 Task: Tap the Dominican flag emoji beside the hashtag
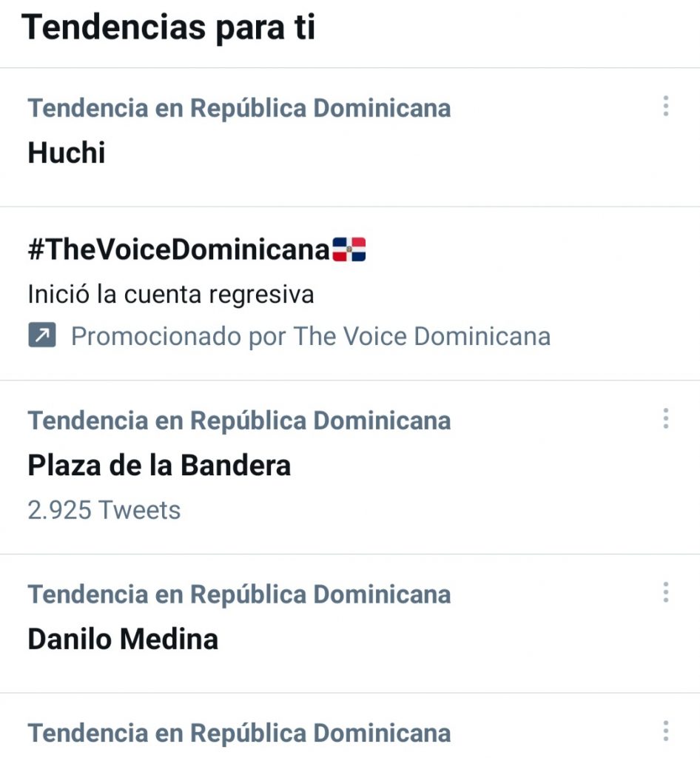[349, 250]
